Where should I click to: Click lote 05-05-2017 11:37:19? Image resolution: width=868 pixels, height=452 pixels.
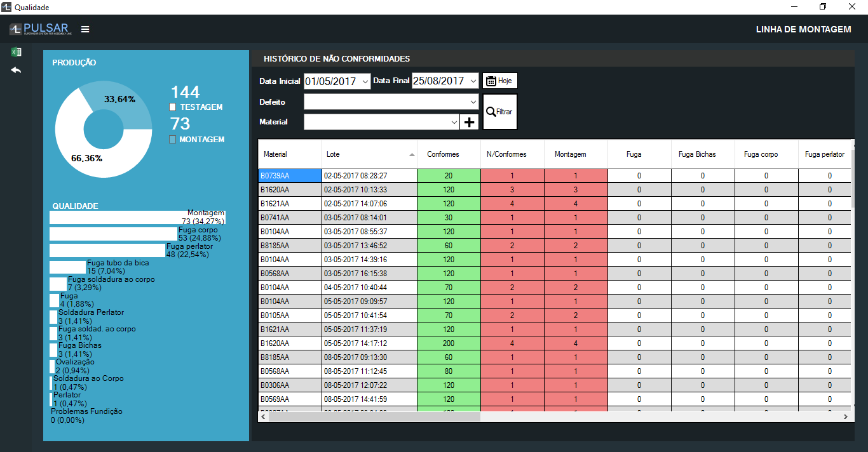coord(370,329)
